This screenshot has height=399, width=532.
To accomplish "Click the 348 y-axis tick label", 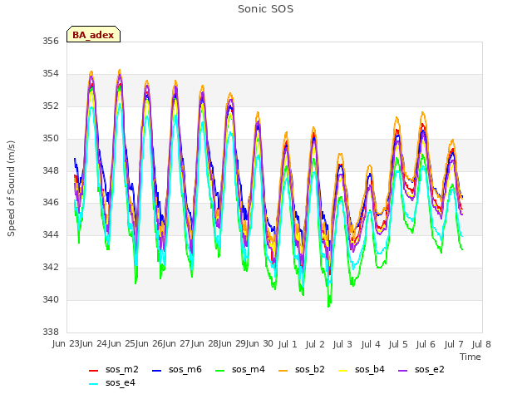I will [x=50, y=170].
